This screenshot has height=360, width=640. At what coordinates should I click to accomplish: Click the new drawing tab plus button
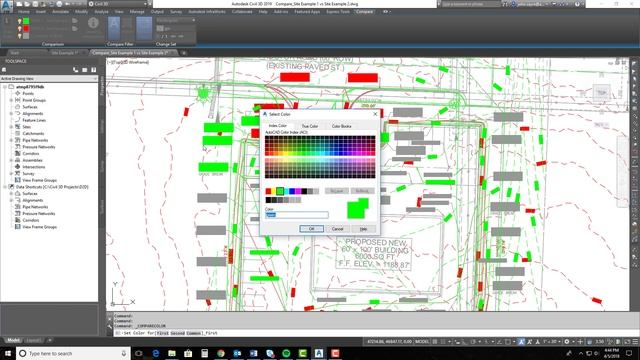[x=184, y=53]
